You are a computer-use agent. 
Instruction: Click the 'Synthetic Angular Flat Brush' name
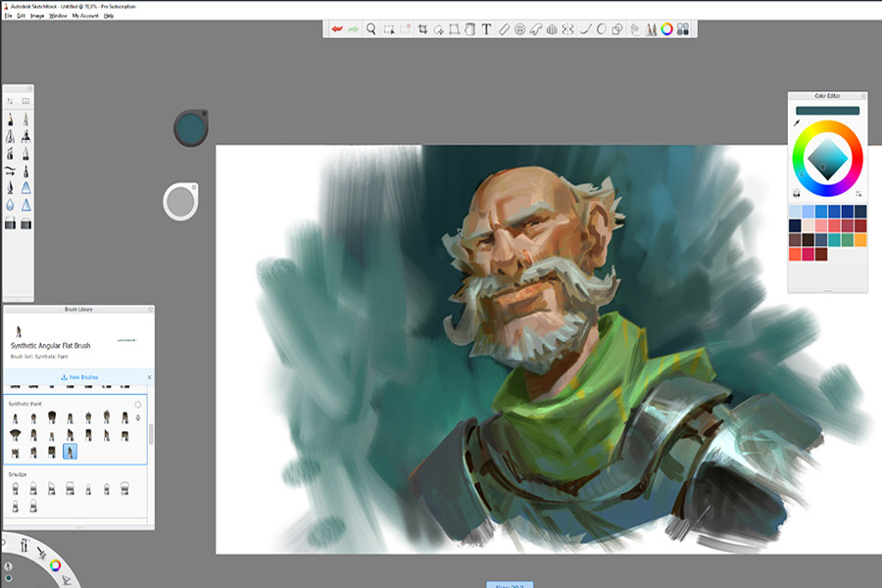pyautogui.click(x=51, y=346)
